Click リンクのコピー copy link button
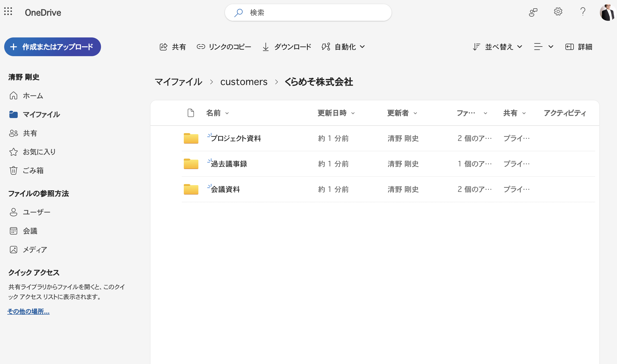The width and height of the screenshot is (617, 364). tap(224, 47)
